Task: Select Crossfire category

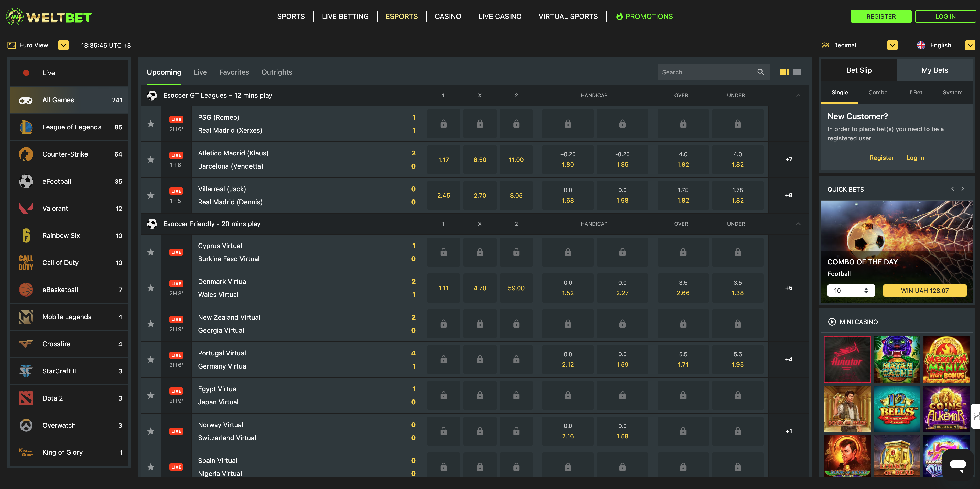Action: click(x=69, y=344)
